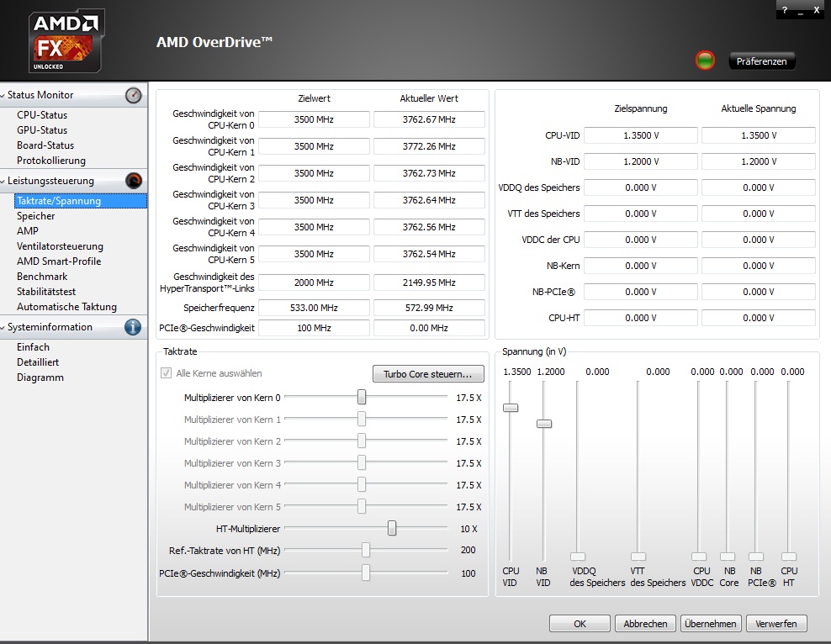This screenshot has width=831, height=644.
Task: Open Ventilatorsteuerung page
Action: click(60, 246)
